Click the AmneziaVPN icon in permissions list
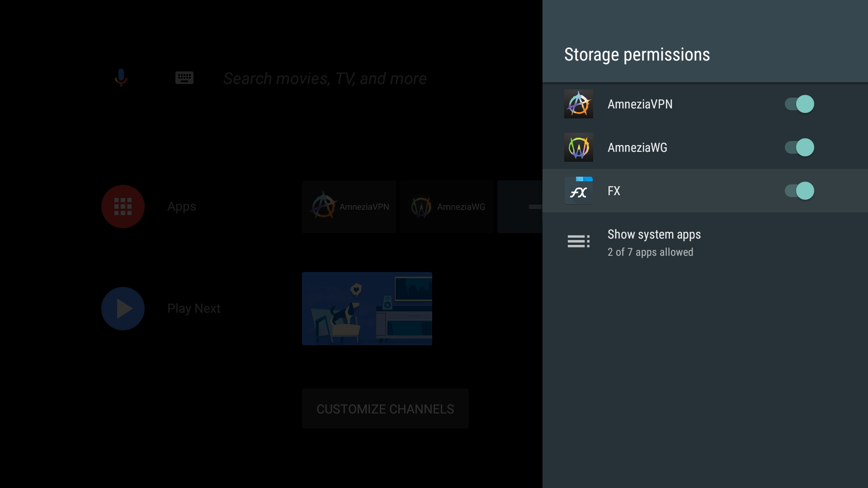The width and height of the screenshot is (868, 488). click(579, 104)
